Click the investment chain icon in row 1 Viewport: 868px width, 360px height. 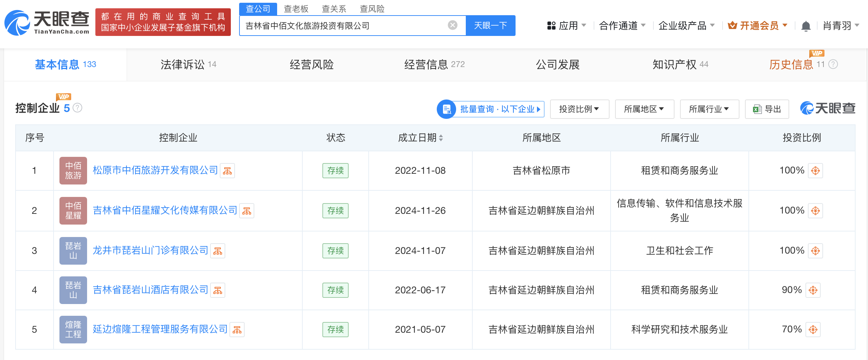pyautogui.click(x=815, y=171)
